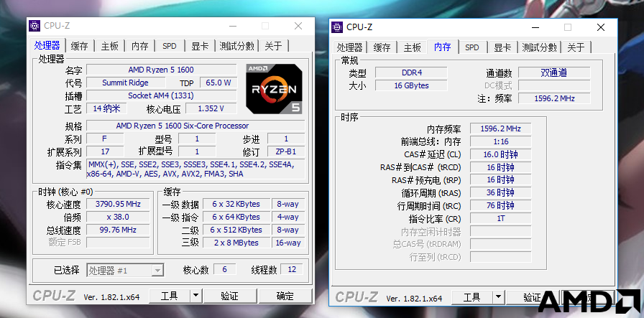Open the 处理器 #1 selection dropdown
This screenshot has height=318, width=644.
point(125,271)
